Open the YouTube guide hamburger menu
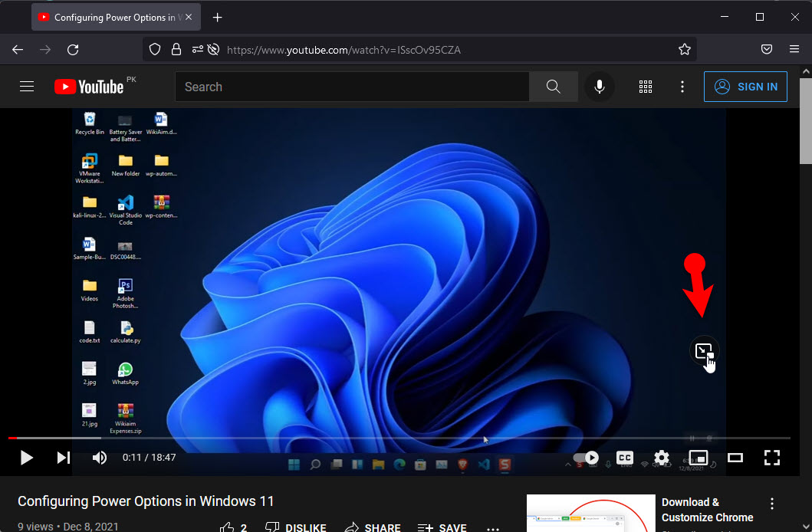Screen dimensions: 812x532 tap(27, 87)
